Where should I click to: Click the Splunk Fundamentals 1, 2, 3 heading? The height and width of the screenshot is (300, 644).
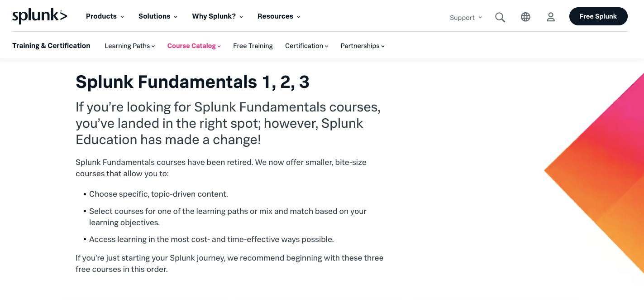point(192,82)
